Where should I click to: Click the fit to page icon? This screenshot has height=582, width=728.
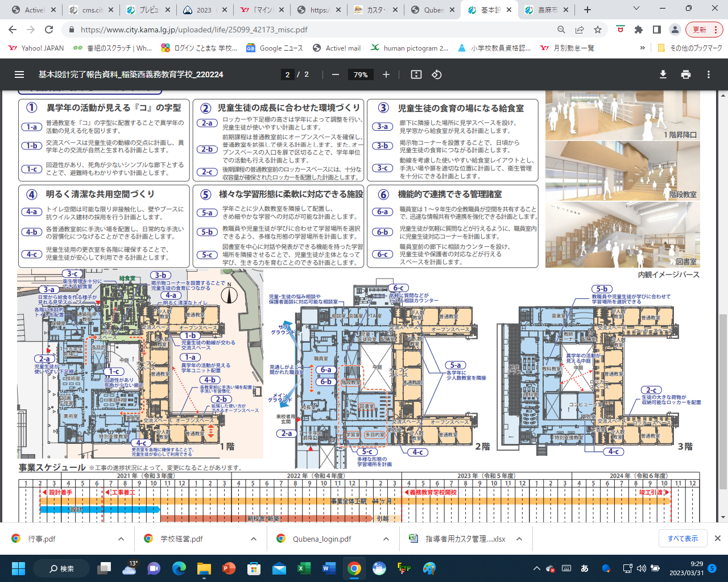pos(416,74)
